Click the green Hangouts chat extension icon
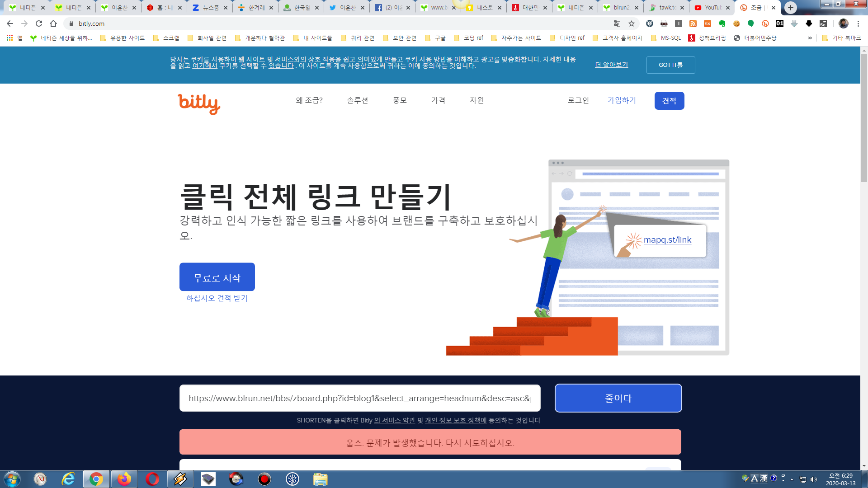 751,23
